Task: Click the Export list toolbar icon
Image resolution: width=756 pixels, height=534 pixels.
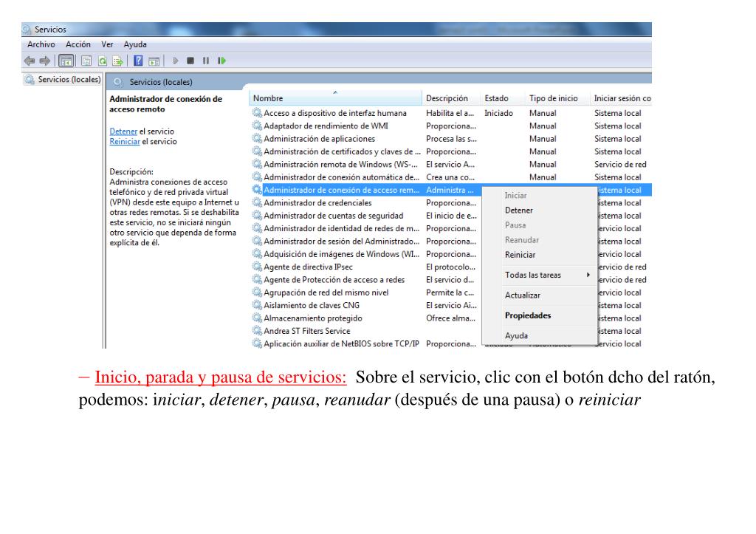Action: pyautogui.click(x=117, y=61)
